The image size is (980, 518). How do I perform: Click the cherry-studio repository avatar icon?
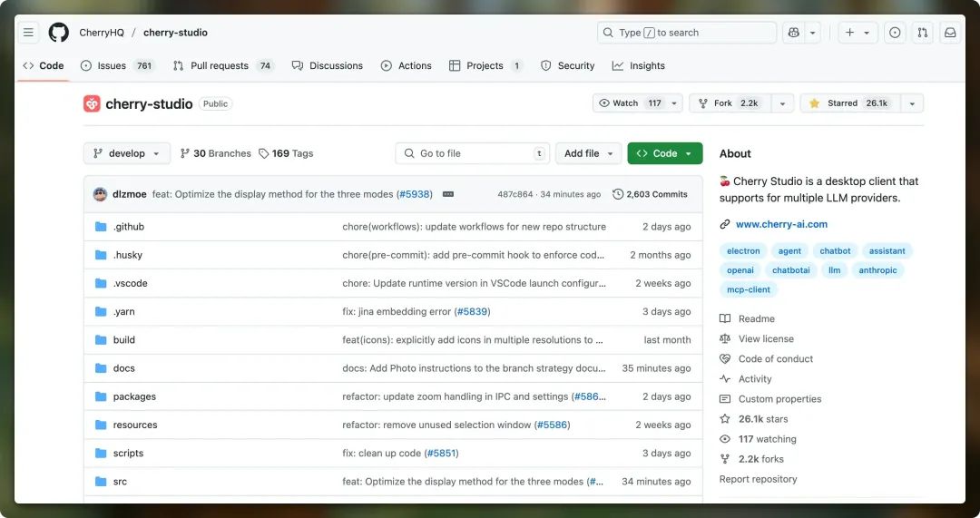pyautogui.click(x=92, y=103)
